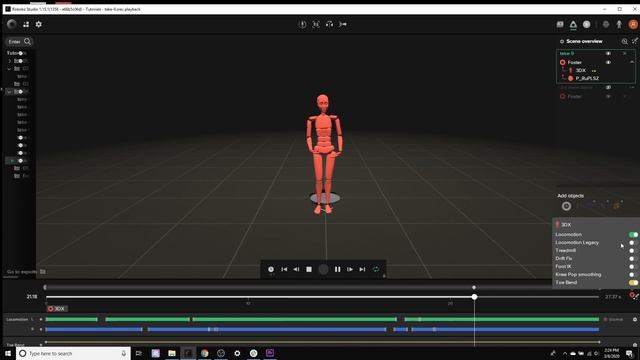This screenshot has height=360, width=640.
Task: Select the P_RuPLSZ profile row
Action: (x=584, y=78)
